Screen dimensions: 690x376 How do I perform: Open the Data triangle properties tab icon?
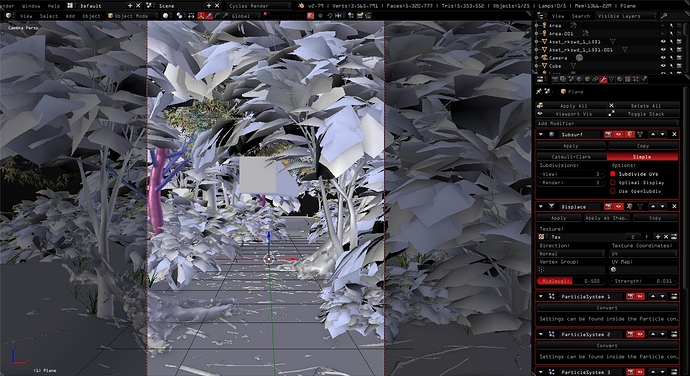612,80
